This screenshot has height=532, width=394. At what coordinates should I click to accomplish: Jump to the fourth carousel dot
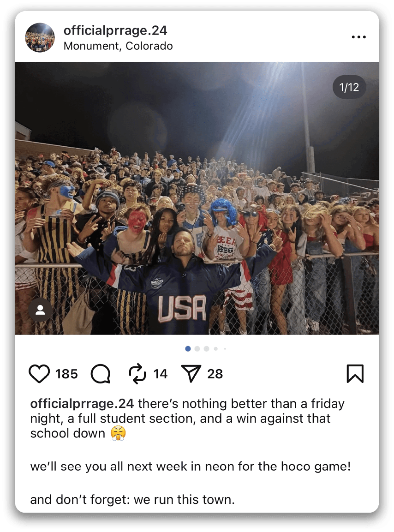tap(215, 348)
